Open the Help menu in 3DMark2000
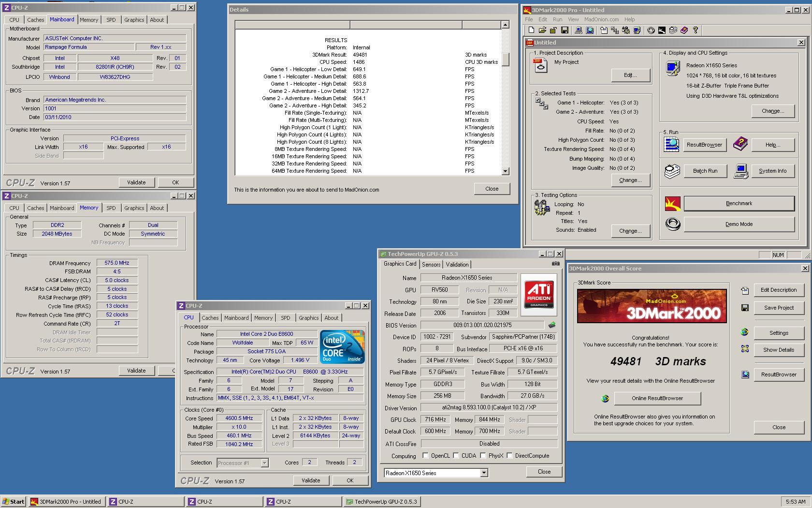 pos(629,19)
